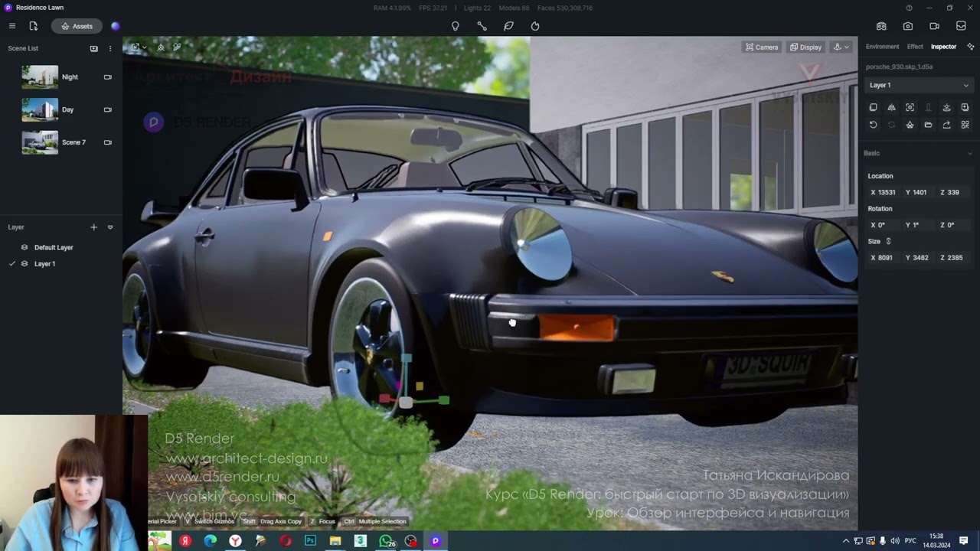The image size is (980, 551).
Task: Edit the Location Z field 339
Action: pyautogui.click(x=953, y=193)
